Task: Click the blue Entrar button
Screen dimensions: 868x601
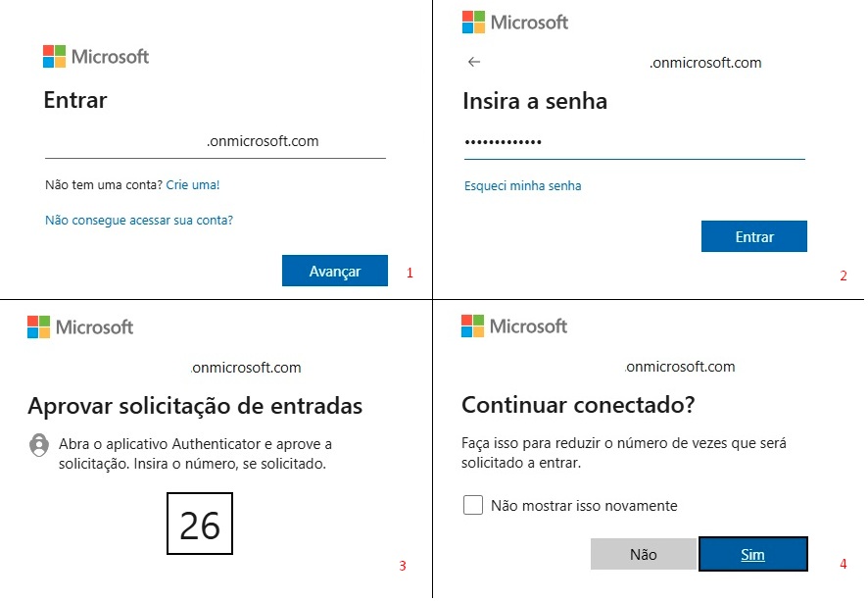Action: click(754, 236)
